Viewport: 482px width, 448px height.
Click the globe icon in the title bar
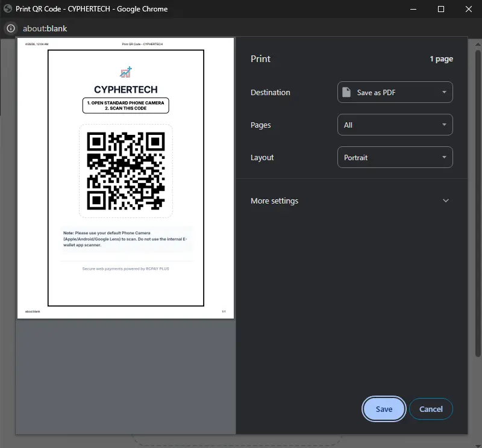pyautogui.click(x=7, y=8)
